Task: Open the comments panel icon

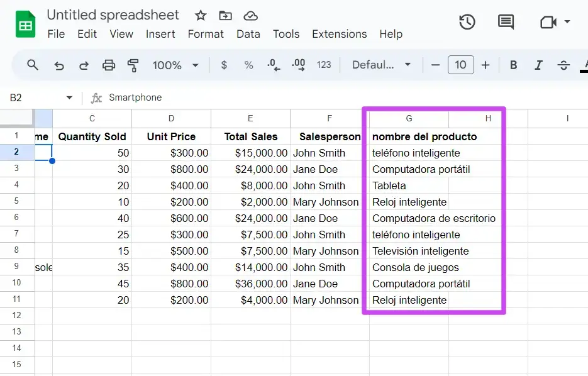Action: [506, 22]
